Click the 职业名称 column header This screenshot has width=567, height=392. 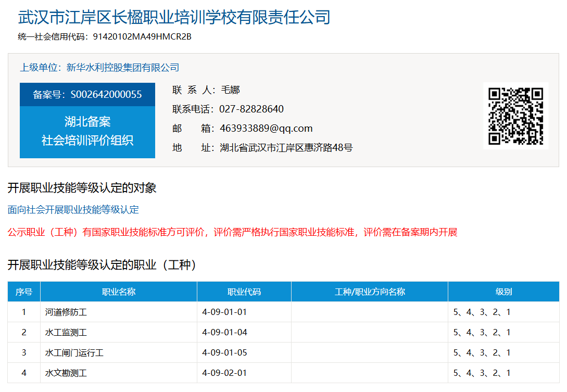point(119,292)
